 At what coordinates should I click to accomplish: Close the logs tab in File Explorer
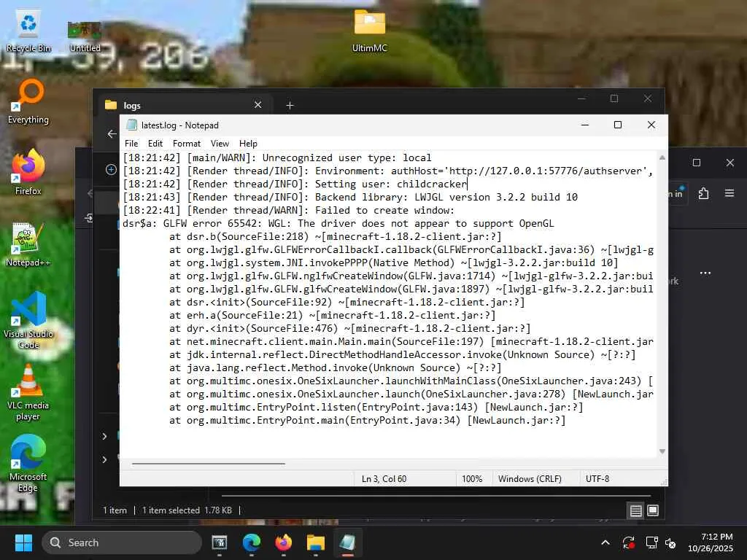click(258, 105)
